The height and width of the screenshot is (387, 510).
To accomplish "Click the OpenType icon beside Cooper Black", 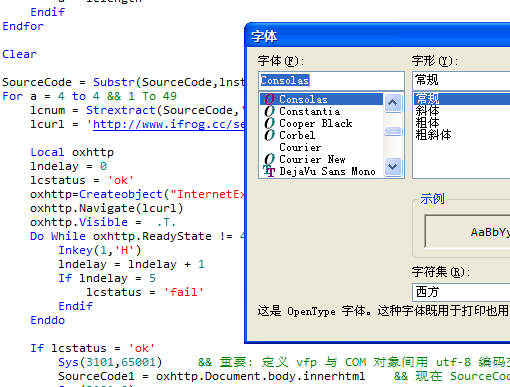I will 269,123.
